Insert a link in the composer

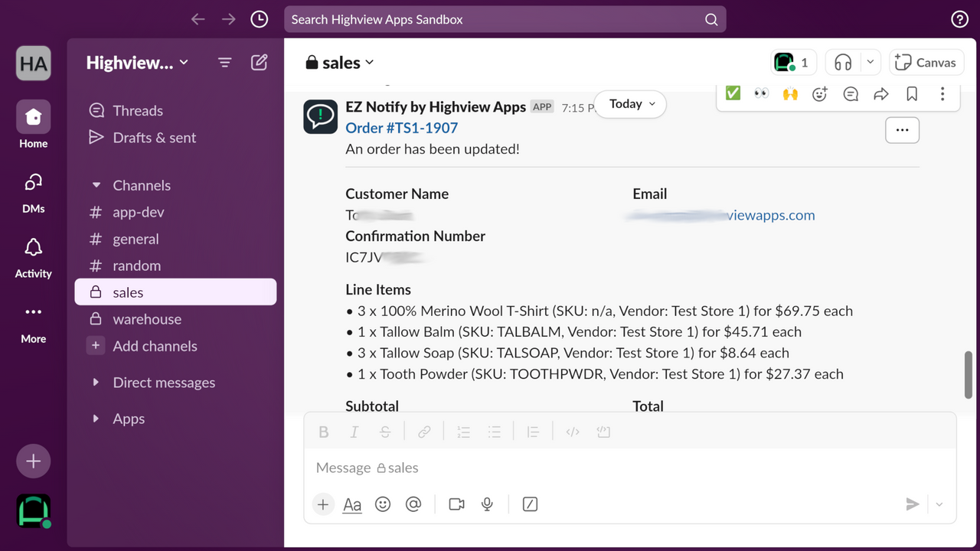tap(424, 432)
